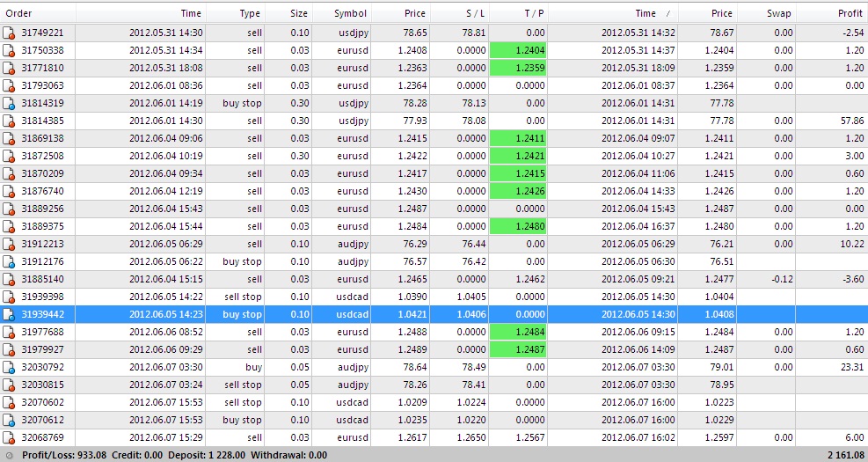
Task: Click the profit value 10.22
Action: point(851,244)
